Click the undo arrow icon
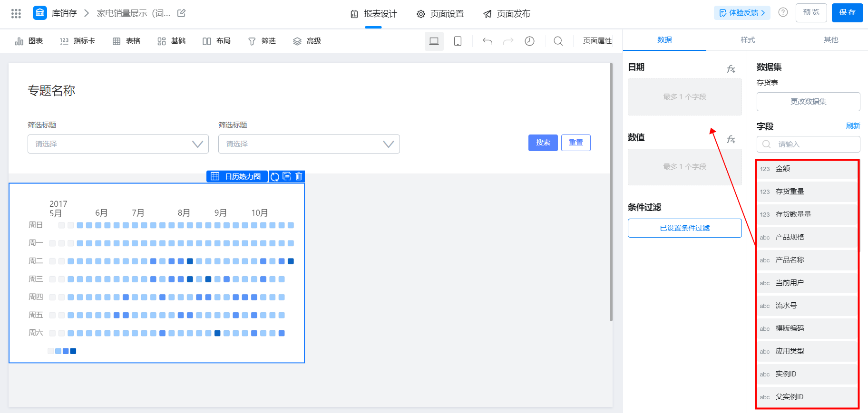 tap(488, 41)
